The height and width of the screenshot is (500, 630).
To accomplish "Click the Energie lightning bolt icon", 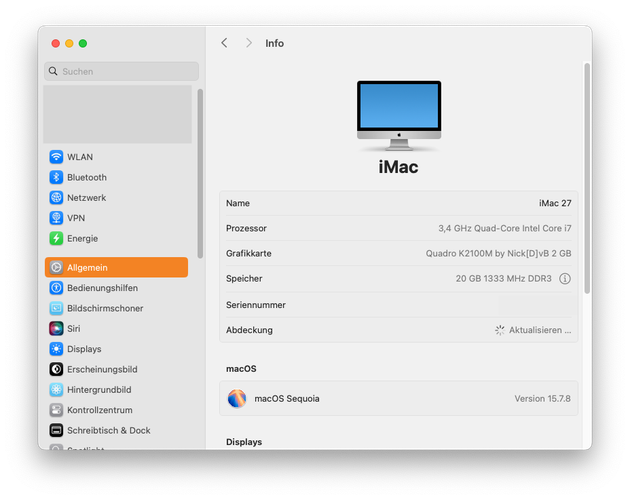I will [56, 238].
